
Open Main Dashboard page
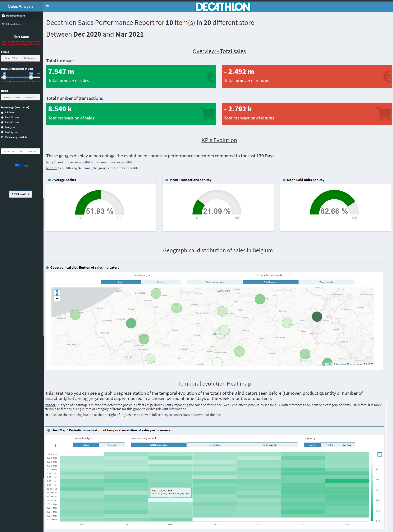pyautogui.click(x=22, y=16)
